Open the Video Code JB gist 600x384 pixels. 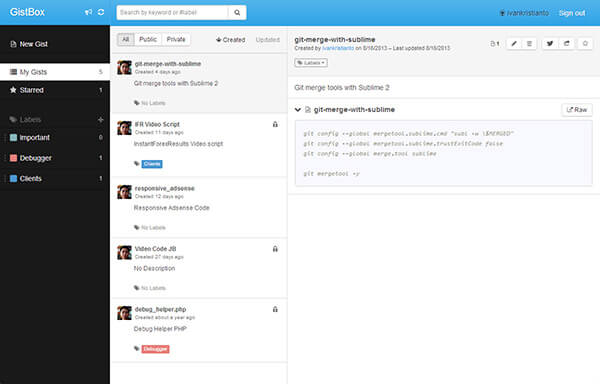[x=199, y=268]
